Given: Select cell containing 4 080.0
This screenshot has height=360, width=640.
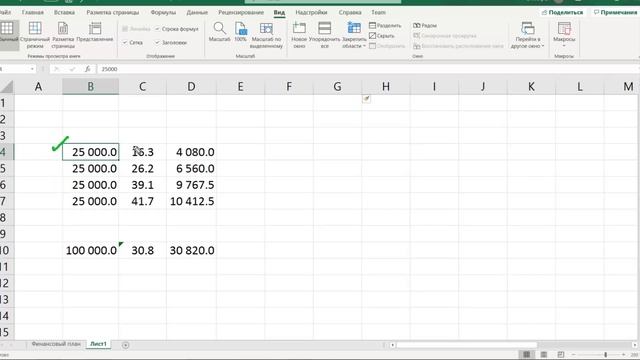Looking at the screenshot, I should point(191,152).
